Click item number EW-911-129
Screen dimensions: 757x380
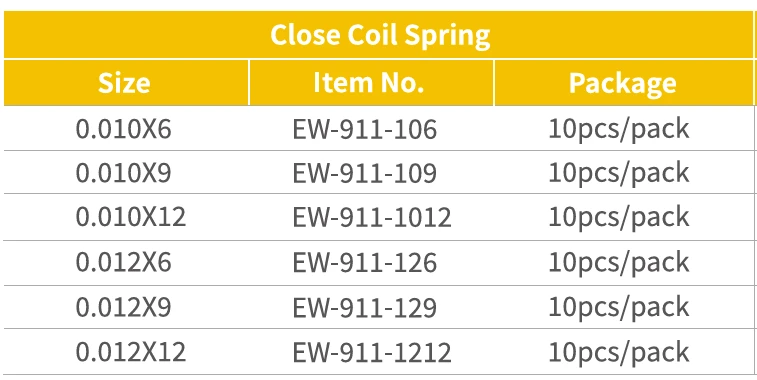pos(364,307)
